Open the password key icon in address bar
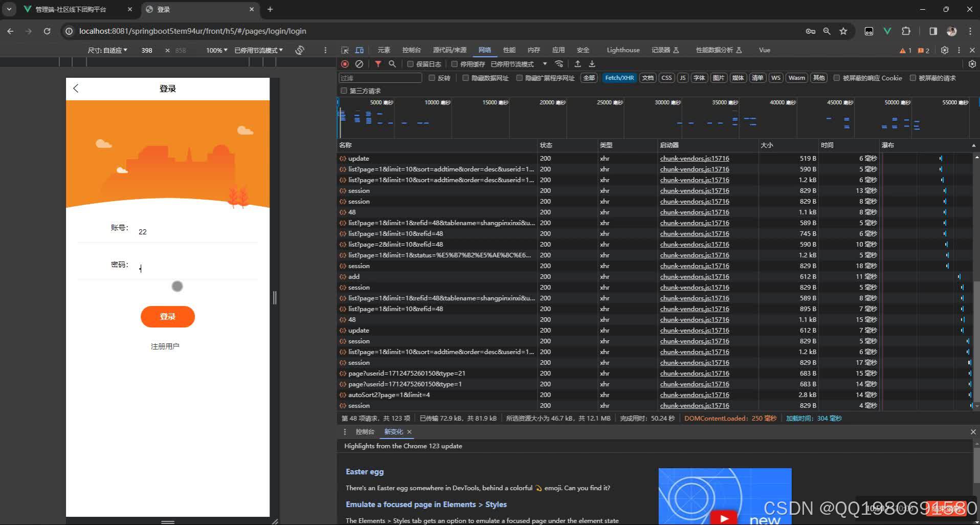 point(811,31)
